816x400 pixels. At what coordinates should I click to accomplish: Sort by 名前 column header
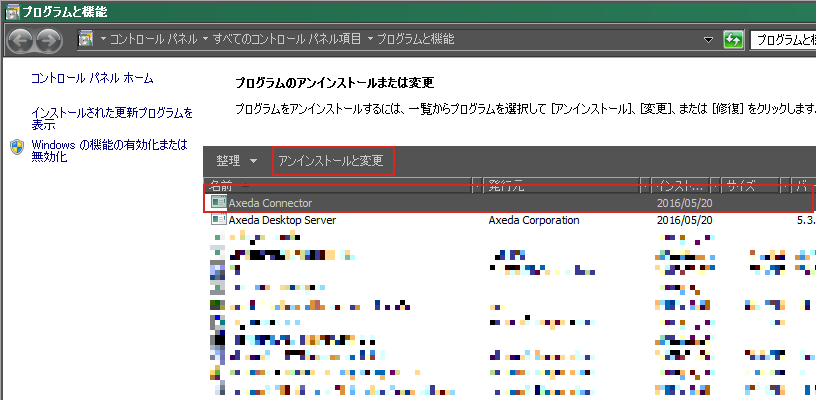340,185
